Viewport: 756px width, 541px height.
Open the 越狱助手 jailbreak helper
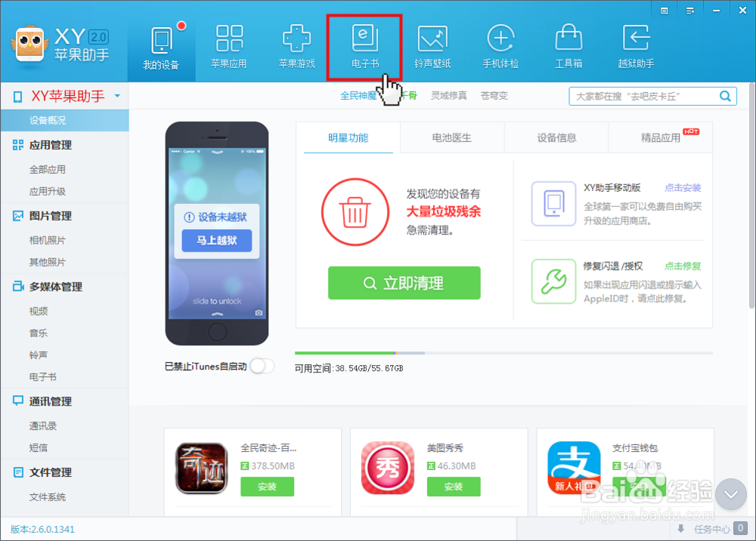[636, 48]
